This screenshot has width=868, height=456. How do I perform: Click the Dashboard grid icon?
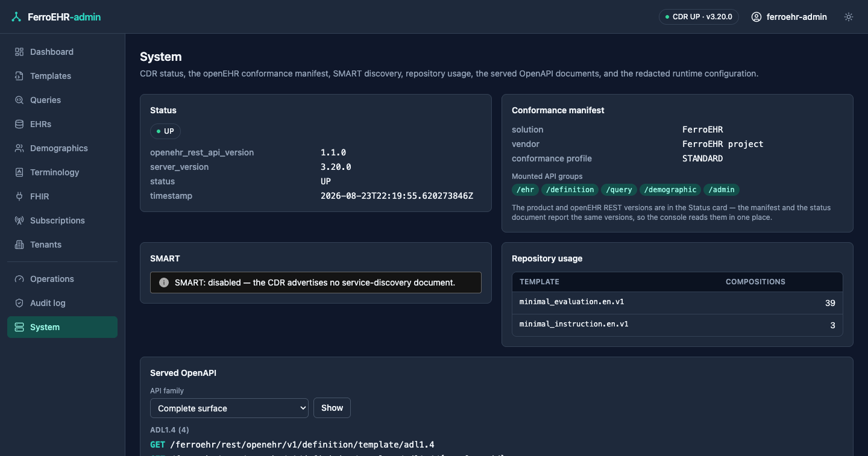[19, 52]
